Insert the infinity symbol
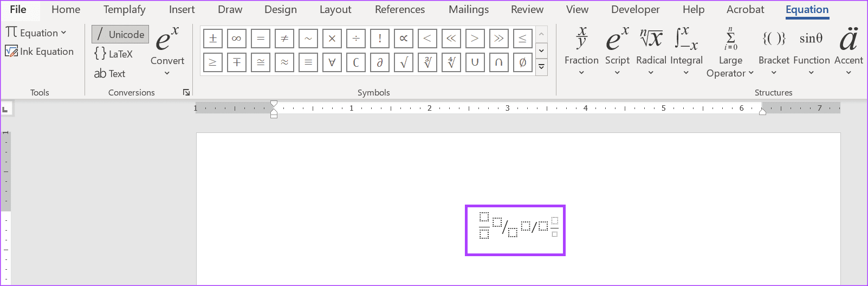The image size is (868, 286). coord(237,39)
